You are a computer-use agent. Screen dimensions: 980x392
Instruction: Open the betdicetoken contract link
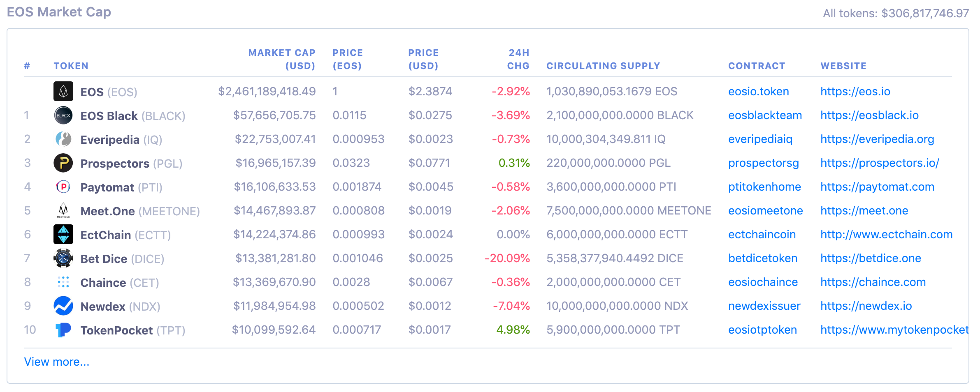(763, 258)
